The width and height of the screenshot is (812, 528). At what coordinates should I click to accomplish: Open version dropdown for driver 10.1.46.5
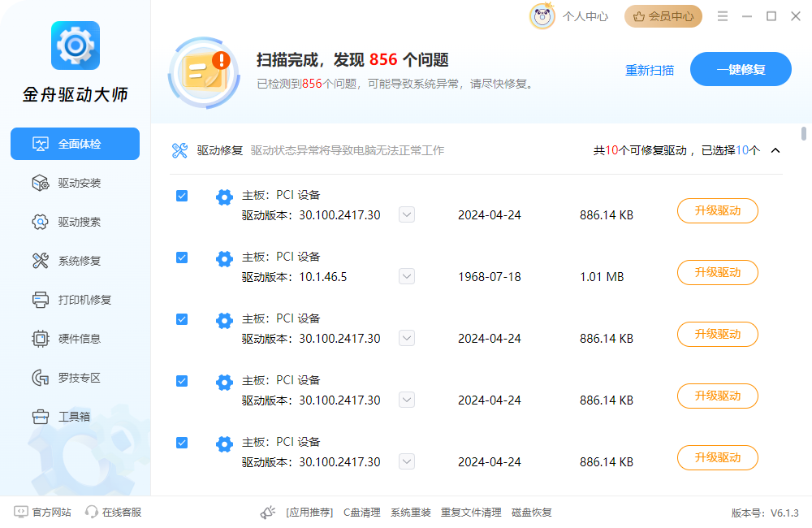tap(407, 276)
